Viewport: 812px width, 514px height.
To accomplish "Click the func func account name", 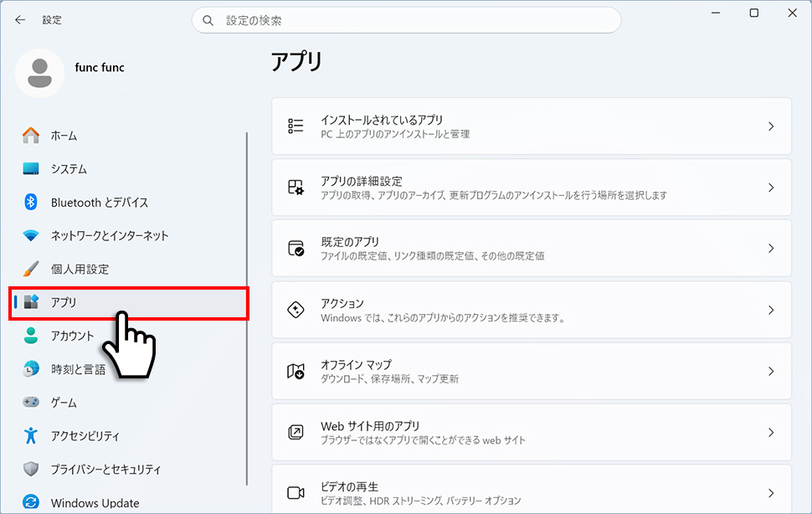I will tap(100, 67).
